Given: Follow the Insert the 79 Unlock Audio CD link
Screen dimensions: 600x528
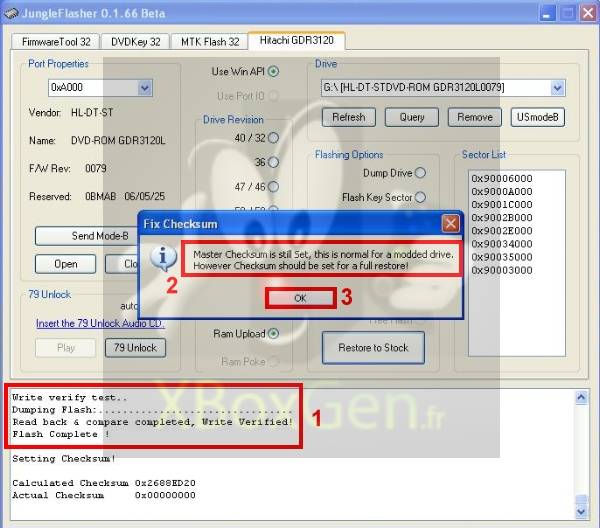Looking at the screenshot, I should click(x=100, y=323).
